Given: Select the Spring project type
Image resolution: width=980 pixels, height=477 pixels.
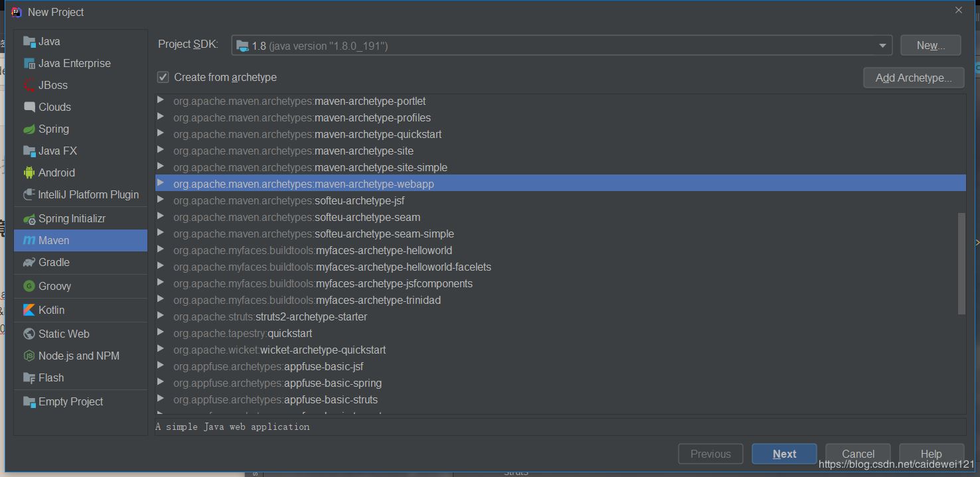Looking at the screenshot, I should 52,129.
